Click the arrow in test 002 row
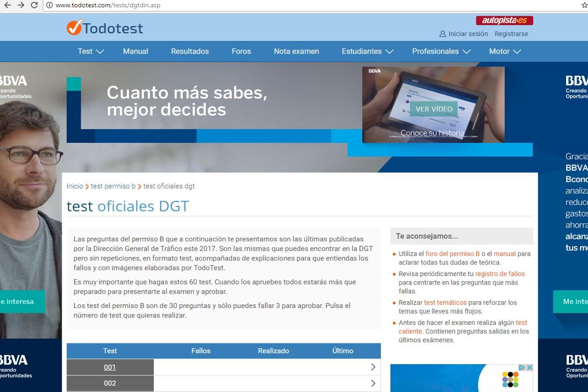 [373, 383]
